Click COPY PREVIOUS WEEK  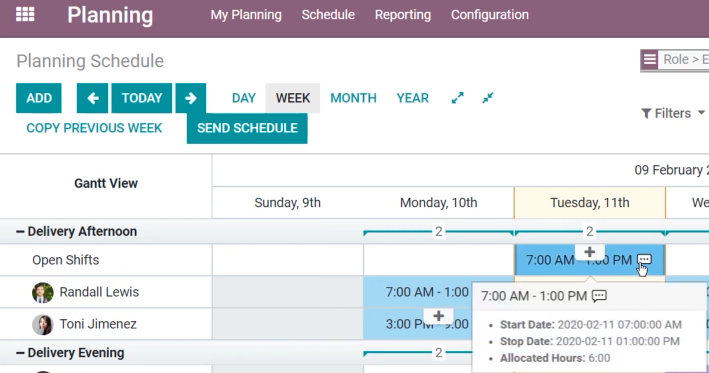click(94, 128)
